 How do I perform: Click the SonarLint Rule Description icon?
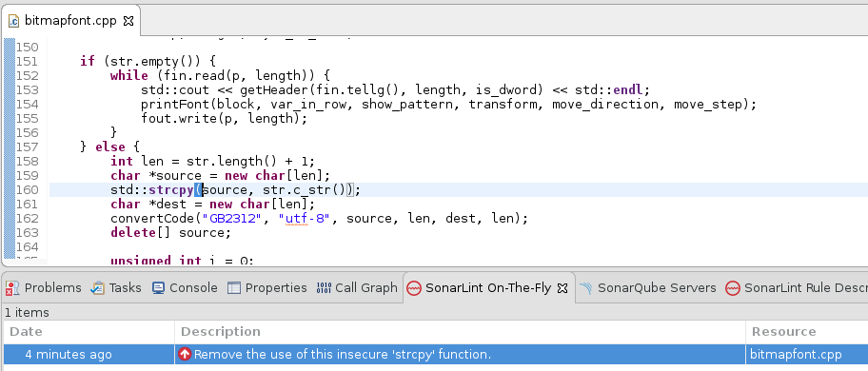tap(733, 288)
